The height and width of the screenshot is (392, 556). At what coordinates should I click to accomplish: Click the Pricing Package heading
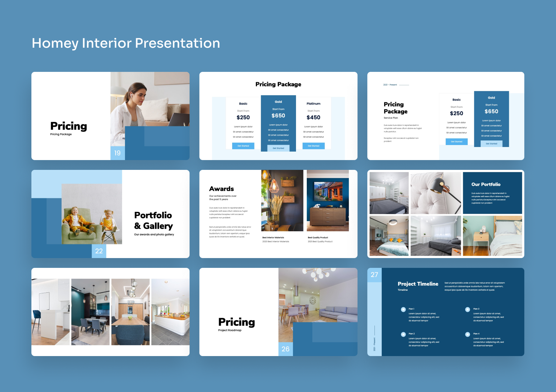(x=278, y=84)
